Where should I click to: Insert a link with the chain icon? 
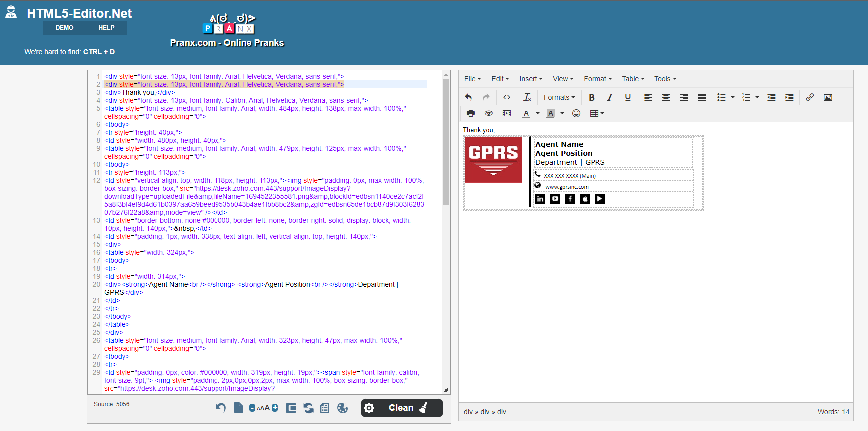click(x=810, y=97)
